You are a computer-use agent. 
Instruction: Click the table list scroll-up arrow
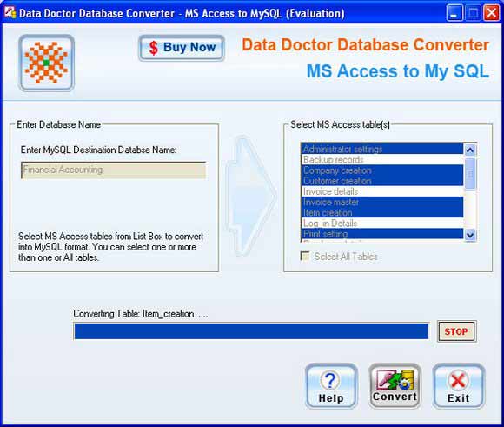coord(470,150)
